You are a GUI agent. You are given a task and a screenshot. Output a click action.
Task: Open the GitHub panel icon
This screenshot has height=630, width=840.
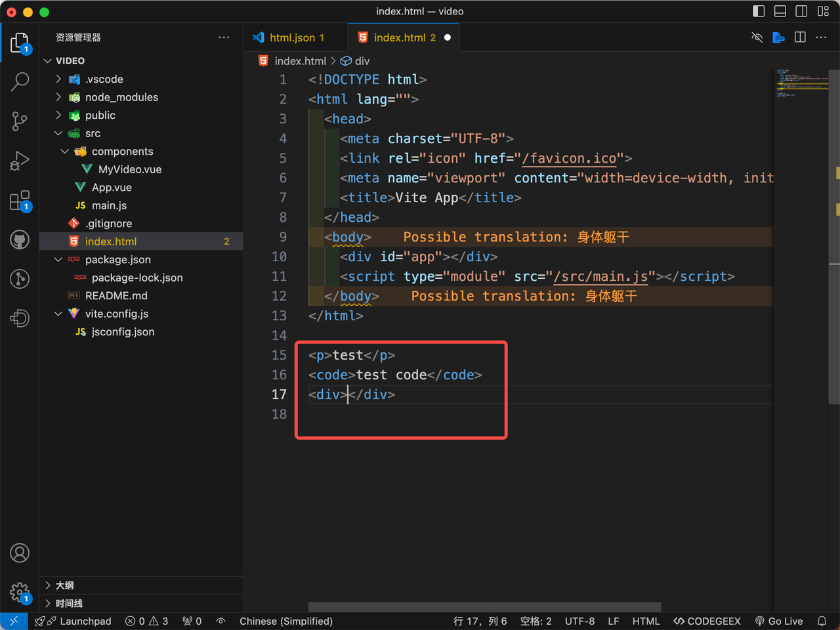click(20, 240)
